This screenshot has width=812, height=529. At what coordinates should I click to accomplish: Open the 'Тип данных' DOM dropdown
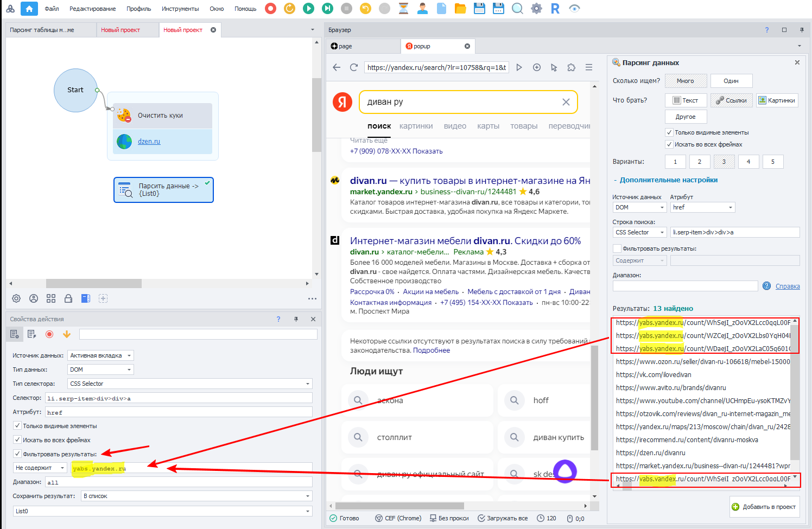(x=100, y=369)
